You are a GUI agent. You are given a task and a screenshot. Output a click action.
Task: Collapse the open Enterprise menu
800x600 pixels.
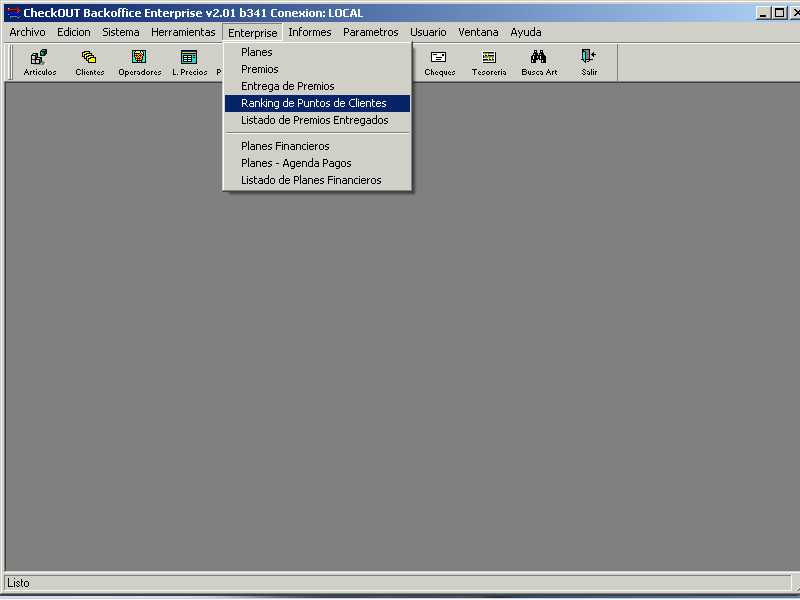click(x=253, y=33)
